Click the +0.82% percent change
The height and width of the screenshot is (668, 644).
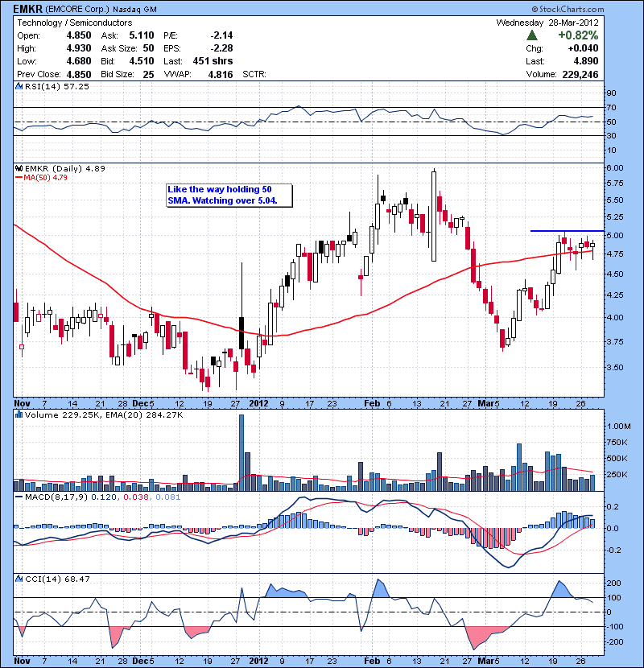point(578,35)
